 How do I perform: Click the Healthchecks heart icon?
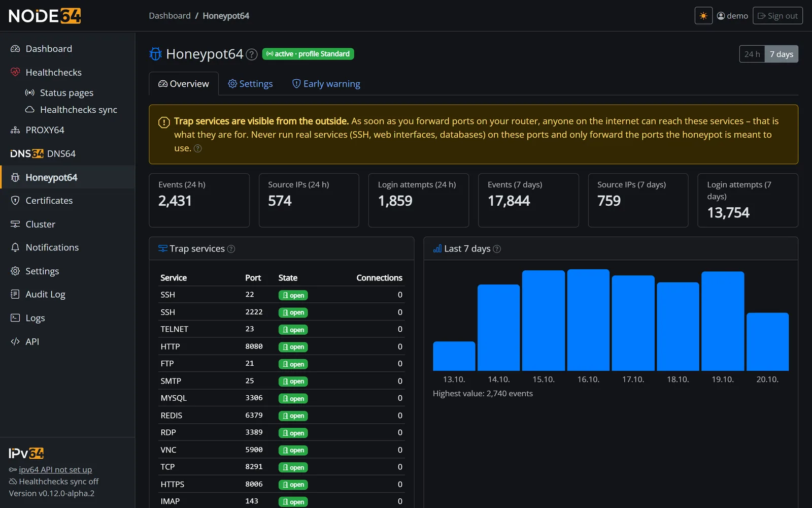(x=15, y=72)
